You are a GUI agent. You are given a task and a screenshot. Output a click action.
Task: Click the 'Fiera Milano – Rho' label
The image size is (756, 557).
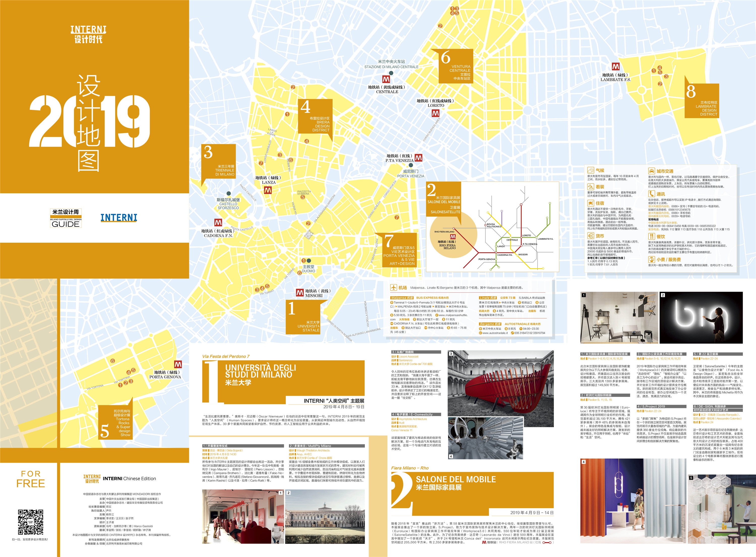(x=410, y=468)
